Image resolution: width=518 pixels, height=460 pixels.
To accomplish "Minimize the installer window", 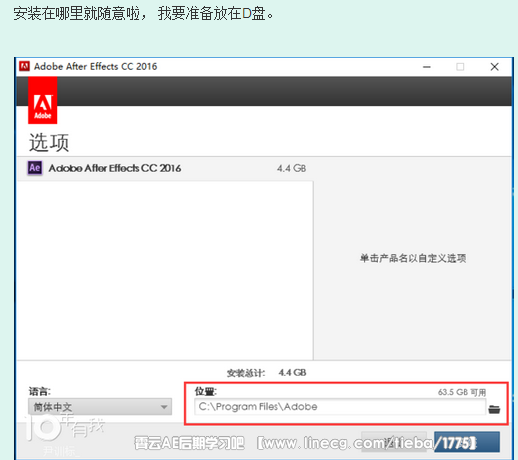I will (x=427, y=67).
